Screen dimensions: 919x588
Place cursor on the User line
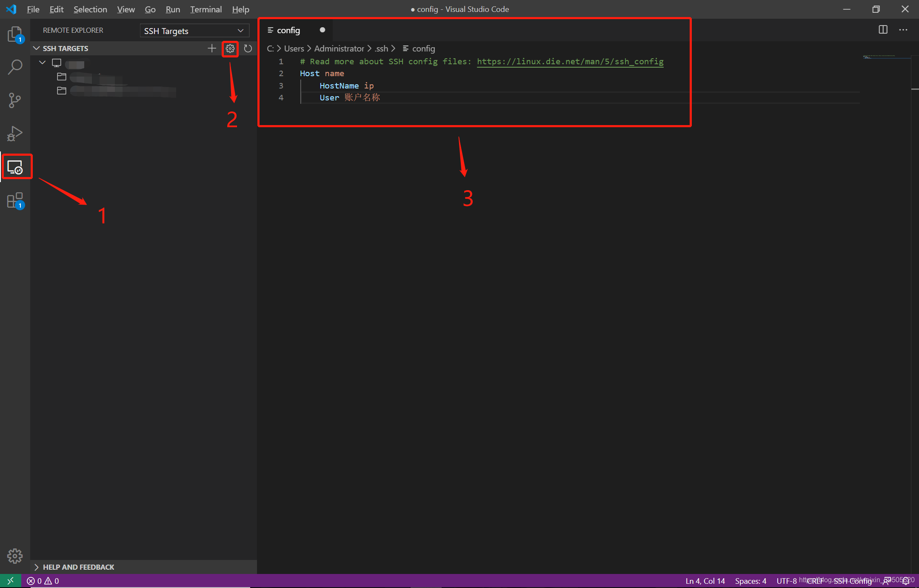pyautogui.click(x=350, y=97)
